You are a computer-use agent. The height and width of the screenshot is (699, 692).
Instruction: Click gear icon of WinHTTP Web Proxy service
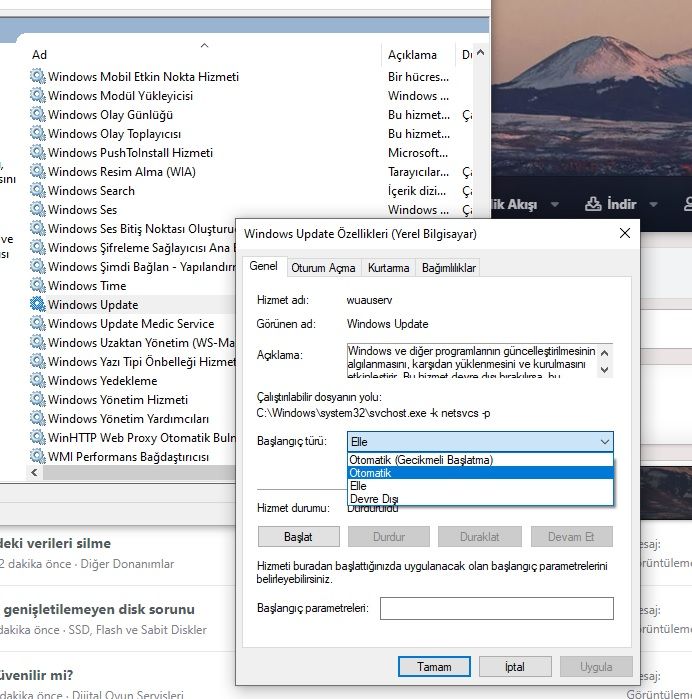(x=38, y=437)
